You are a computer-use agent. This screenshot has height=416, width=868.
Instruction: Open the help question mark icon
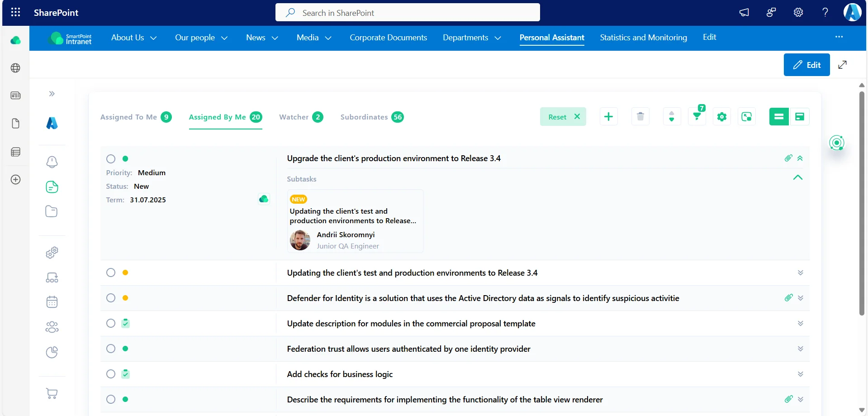pos(825,12)
